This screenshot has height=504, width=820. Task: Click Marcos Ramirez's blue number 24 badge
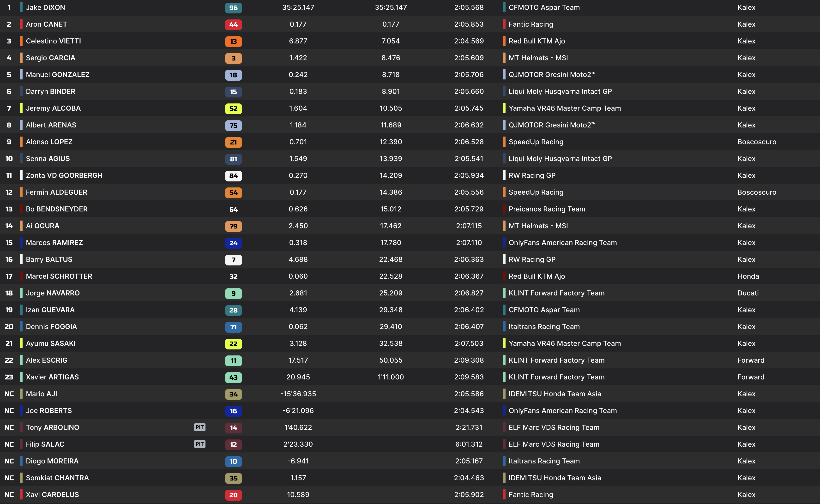pos(233,243)
